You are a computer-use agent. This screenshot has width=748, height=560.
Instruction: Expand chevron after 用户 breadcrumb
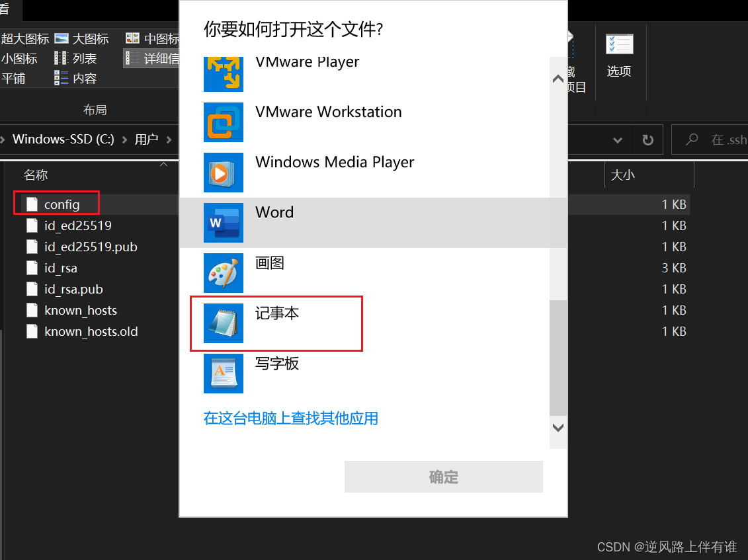pyautogui.click(x=169, y=140)
